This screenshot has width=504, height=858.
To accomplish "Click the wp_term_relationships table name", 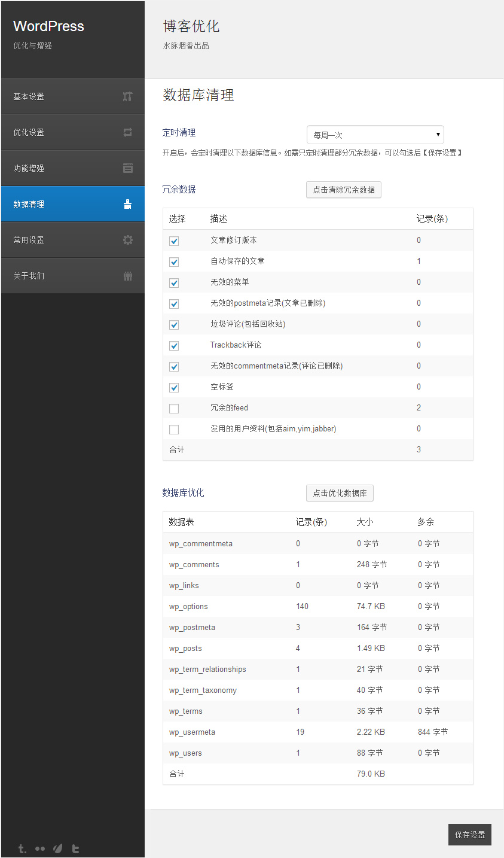I will coord(207,670).
